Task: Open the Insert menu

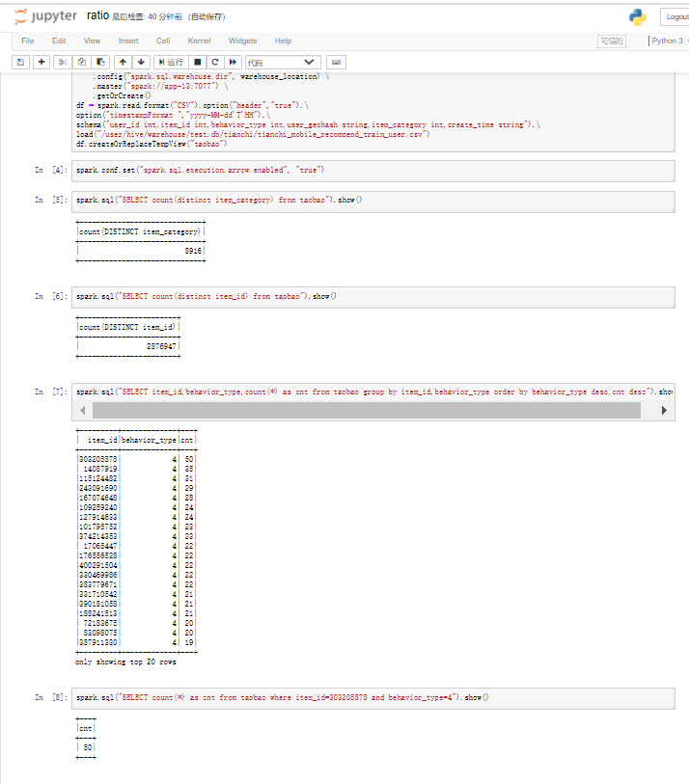Action: coord(128,41)
